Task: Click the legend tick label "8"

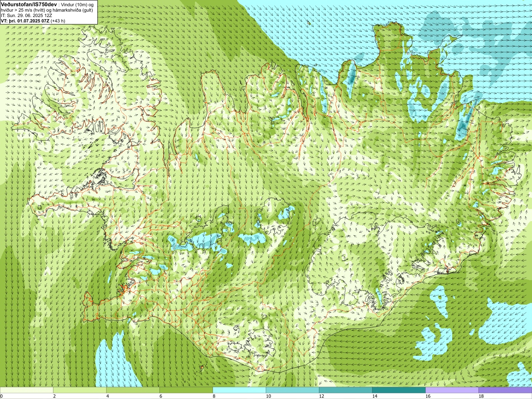Action: tap(214, 396)
